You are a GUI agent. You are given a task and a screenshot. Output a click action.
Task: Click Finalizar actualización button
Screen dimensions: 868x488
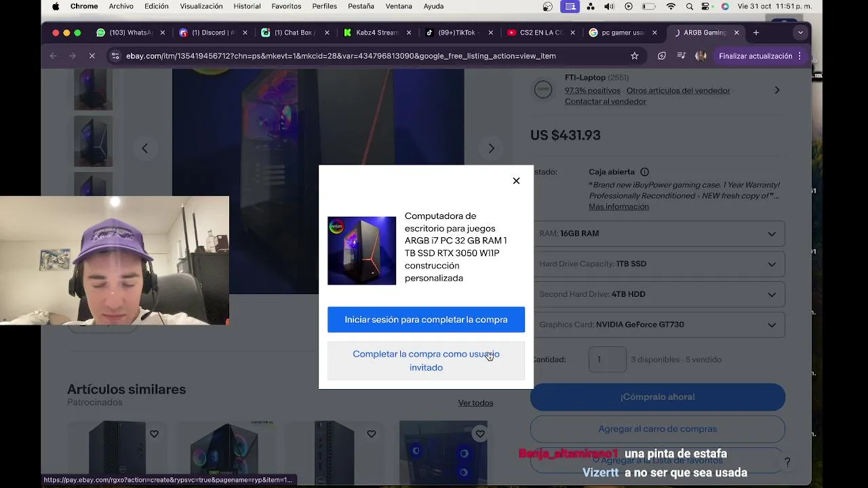[760, 56]
